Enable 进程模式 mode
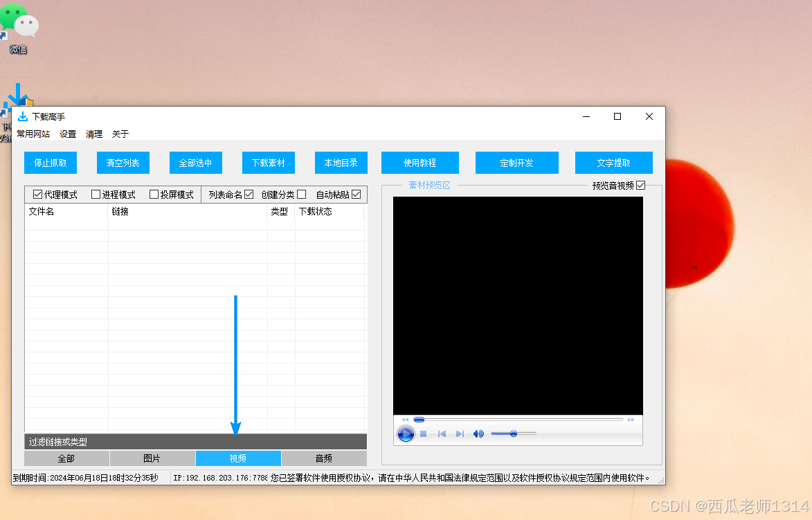The height and width of the screenshot is (520, 812). [96, 195]
